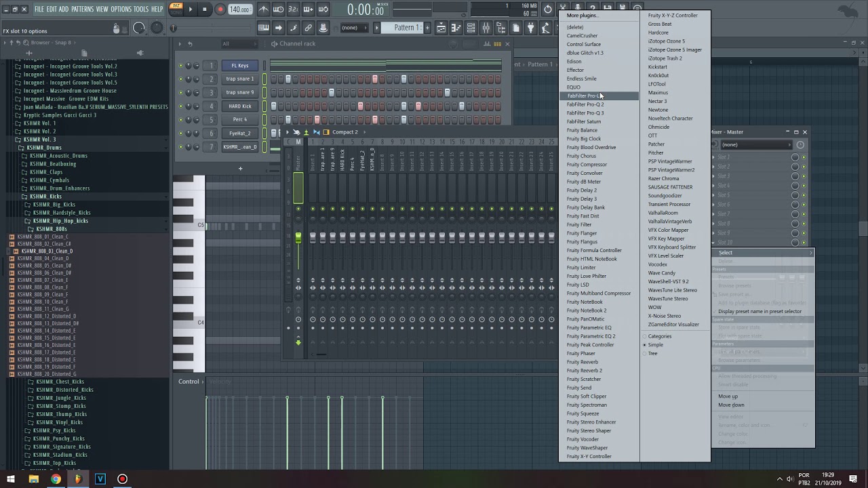Mute the trap snare 1 channel LED
Viewport: 868px width, 488px height.
[180, 79]
